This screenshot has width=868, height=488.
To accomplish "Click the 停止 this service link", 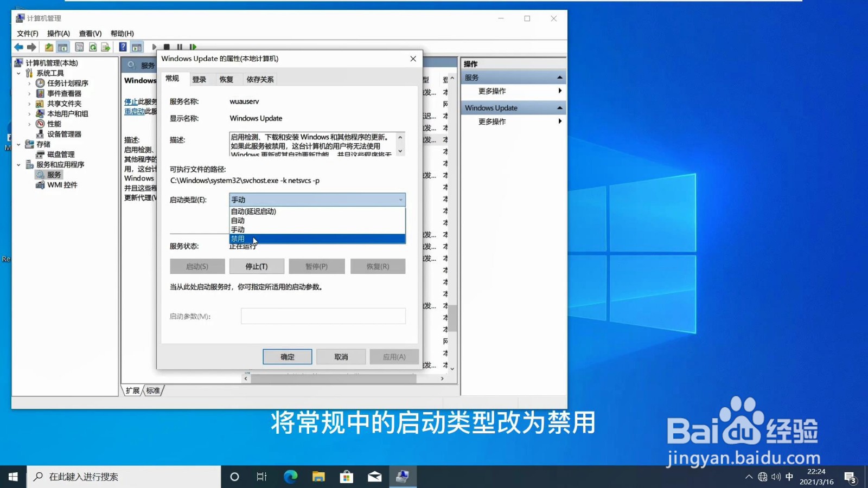I will 131,101.
